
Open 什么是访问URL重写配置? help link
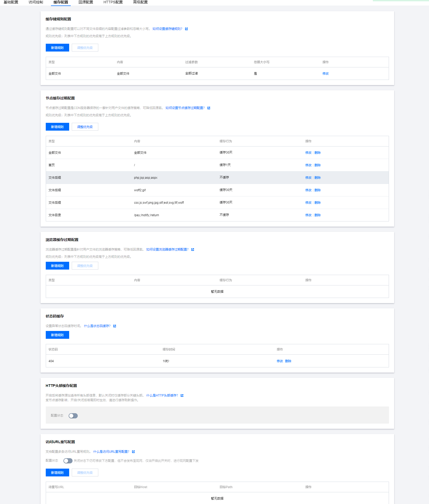click(111, 452)
